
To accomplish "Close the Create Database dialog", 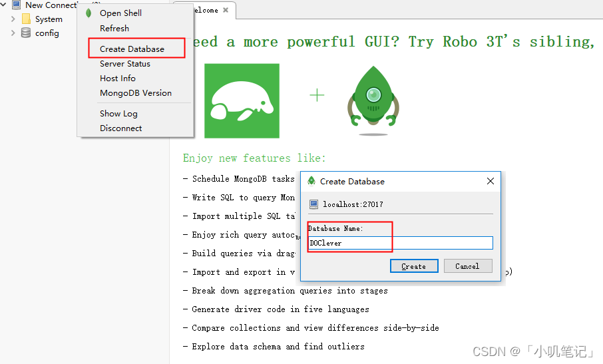I will pos(491,181).
